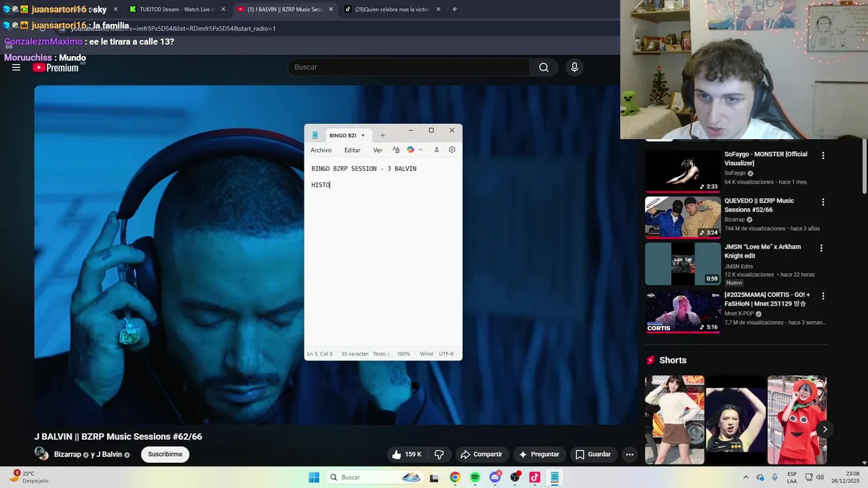Open Notepad Editar menu
This screenshot has height=488, width=868.
352,150
